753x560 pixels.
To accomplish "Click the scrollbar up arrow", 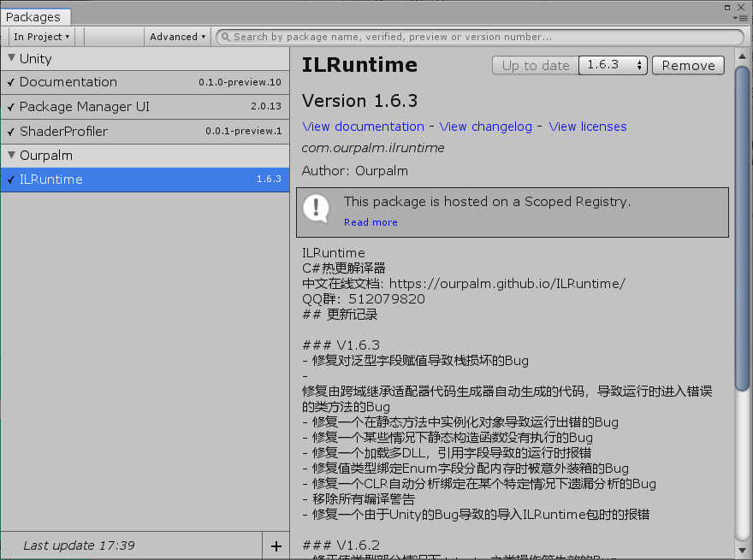I will tap(743, 56).
